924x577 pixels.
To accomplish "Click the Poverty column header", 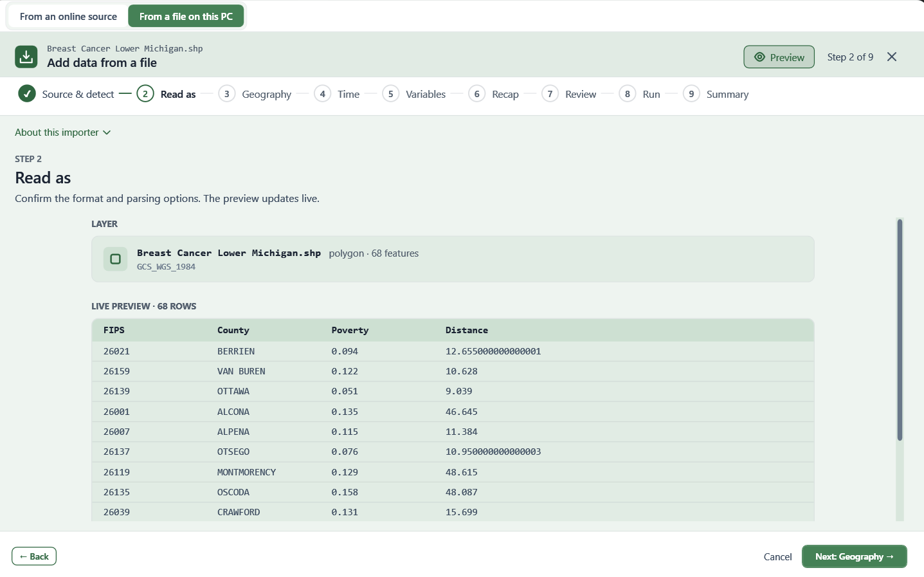I will pos(350,330).
